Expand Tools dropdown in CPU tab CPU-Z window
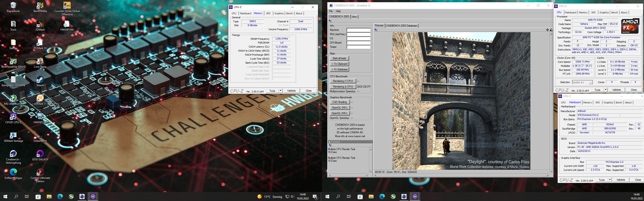Screen dimensions: 644x201 click(606, 90)
